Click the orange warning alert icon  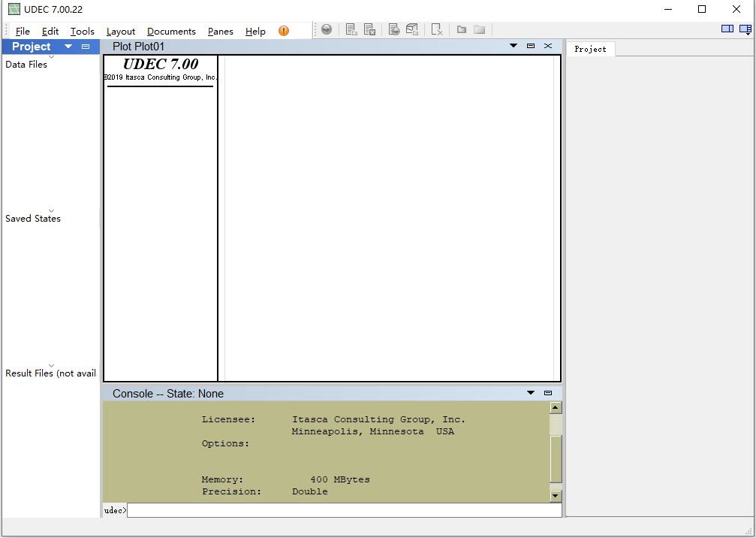click(x=284, y=31)
